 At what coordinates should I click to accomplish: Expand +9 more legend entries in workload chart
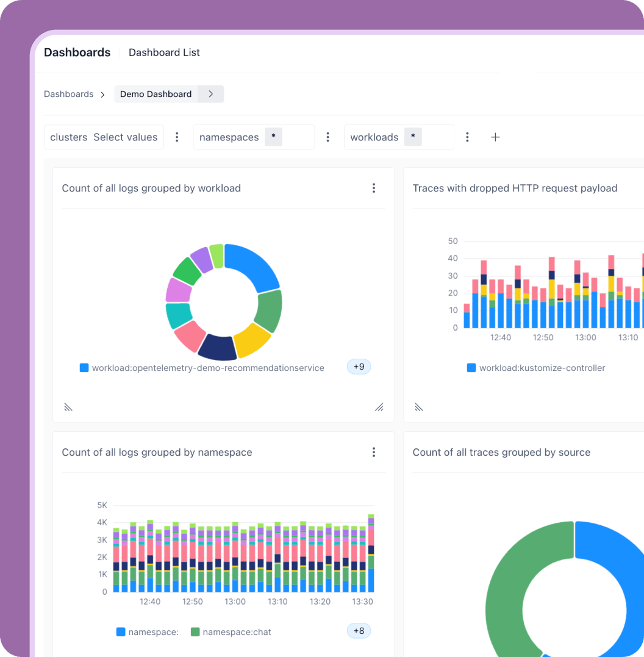359,367
